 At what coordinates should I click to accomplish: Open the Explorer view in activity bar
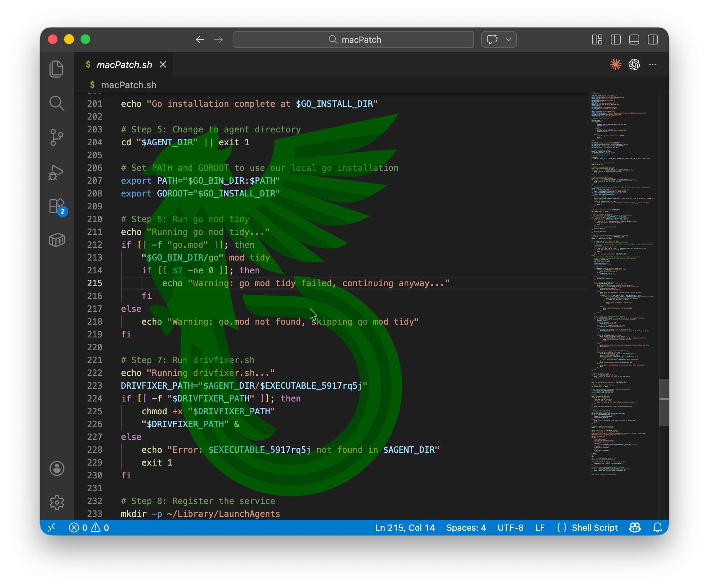57,69
